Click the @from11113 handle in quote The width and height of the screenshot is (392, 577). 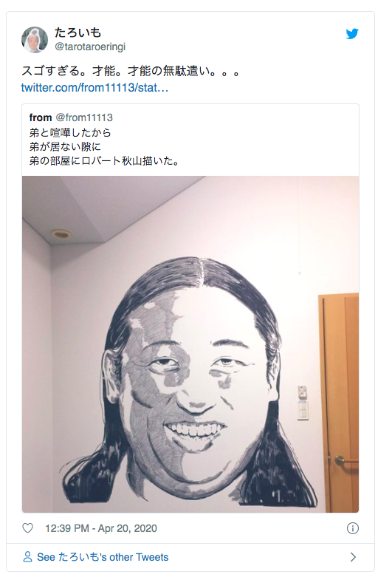(x=84, y=117)
